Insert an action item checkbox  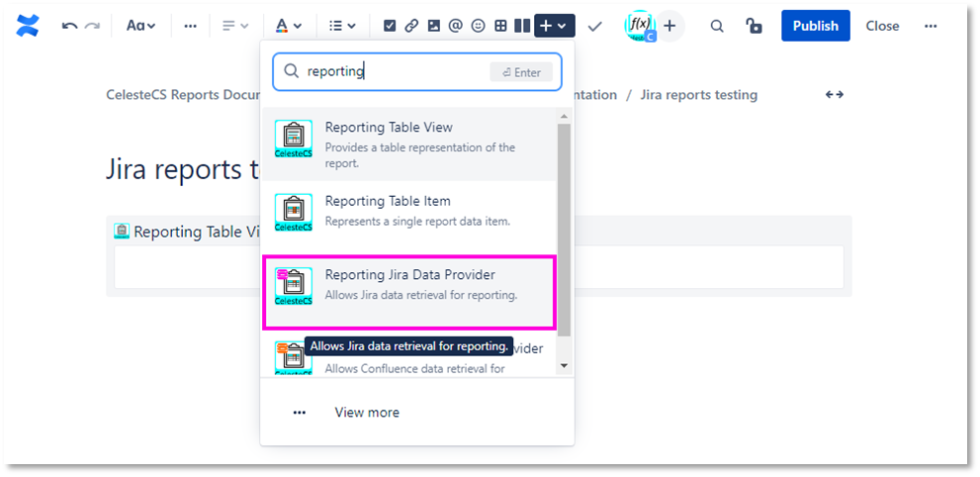tap(390, 26)
